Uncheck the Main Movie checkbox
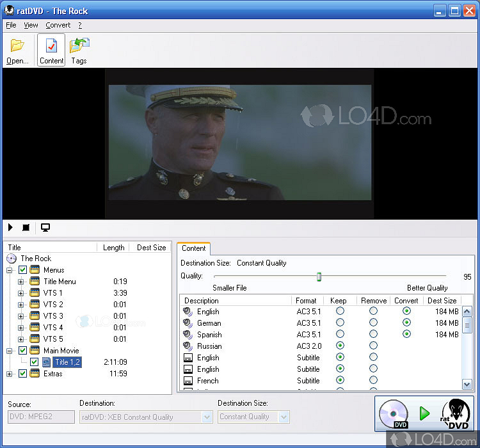Image resolution: width=480 pixels, height=448 pixels. pos(22,351)
